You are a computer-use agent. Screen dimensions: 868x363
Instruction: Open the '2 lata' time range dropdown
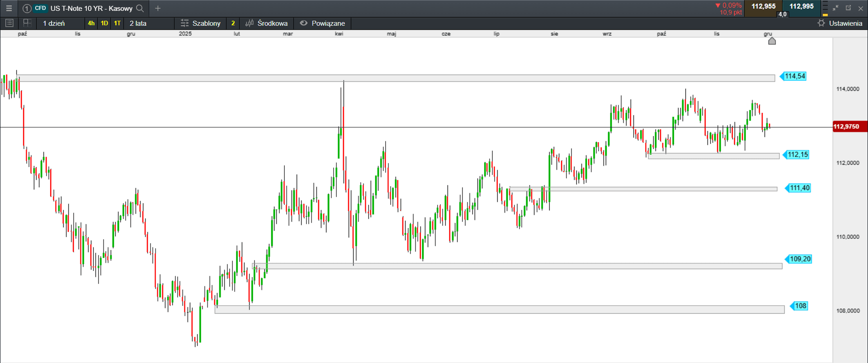pyautogui.click(x=138, y=23)
